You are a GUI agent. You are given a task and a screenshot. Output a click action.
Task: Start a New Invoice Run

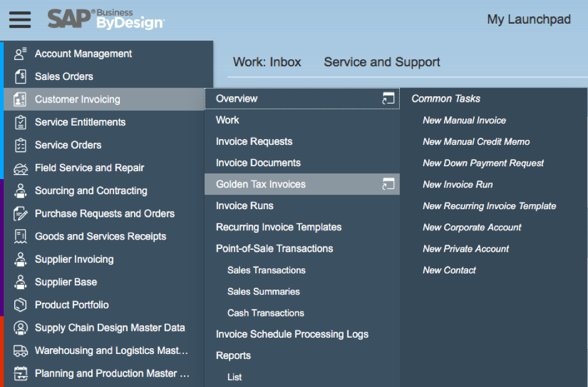tap(458, 185)
